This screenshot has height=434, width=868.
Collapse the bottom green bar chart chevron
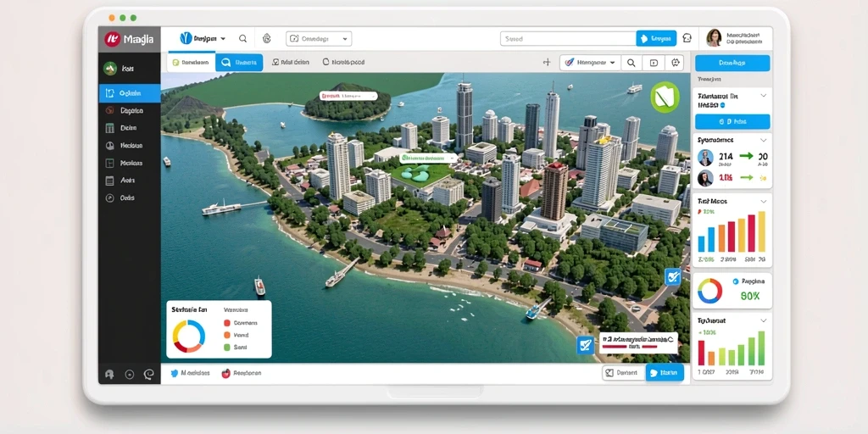764,320
